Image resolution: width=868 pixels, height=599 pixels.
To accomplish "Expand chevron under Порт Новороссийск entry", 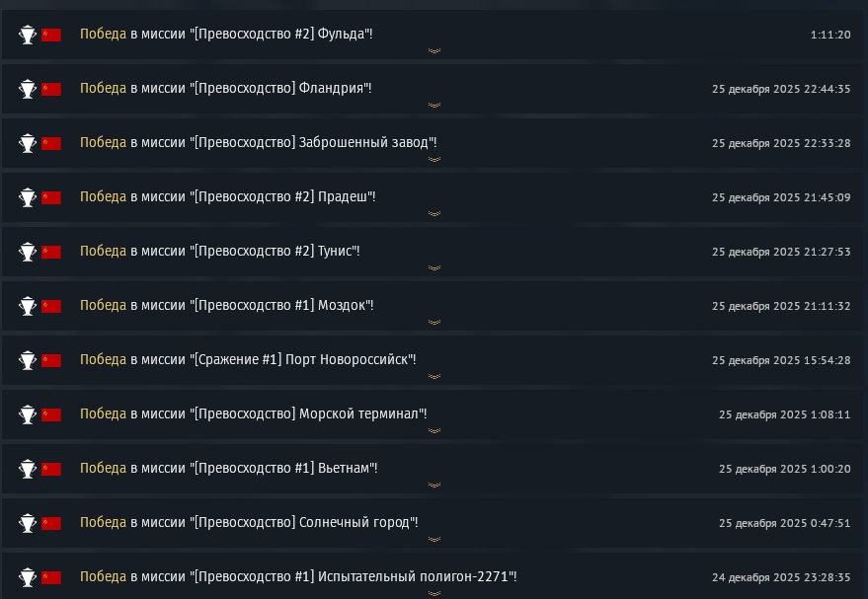I will pyautogui.click(x=434, y=376).
